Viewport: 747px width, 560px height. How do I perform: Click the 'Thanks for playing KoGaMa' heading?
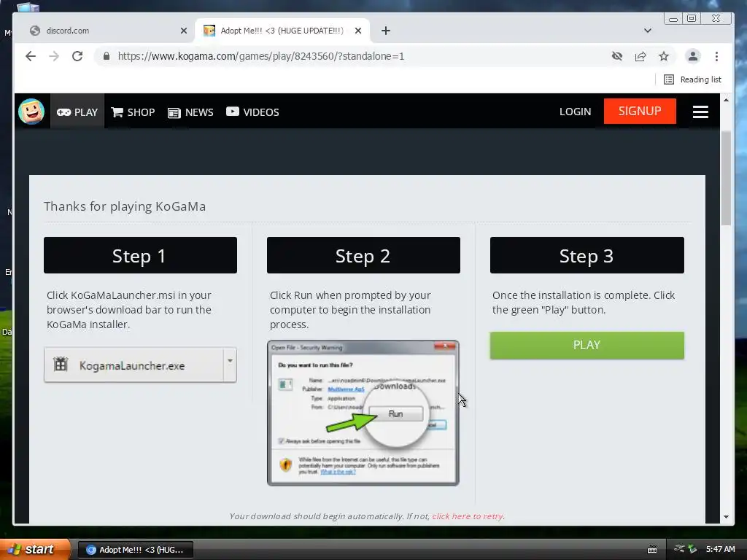[x=125, y=206]
